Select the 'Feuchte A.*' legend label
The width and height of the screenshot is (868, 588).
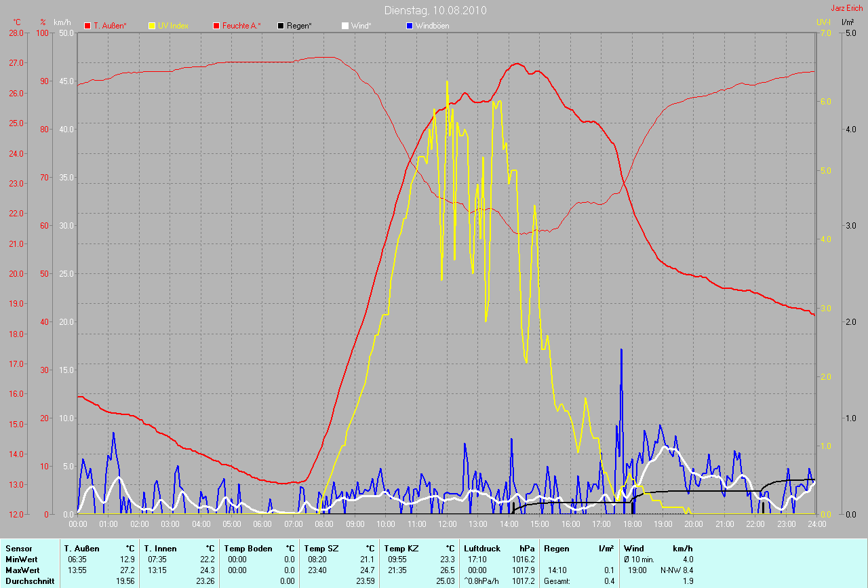(241, 26)
